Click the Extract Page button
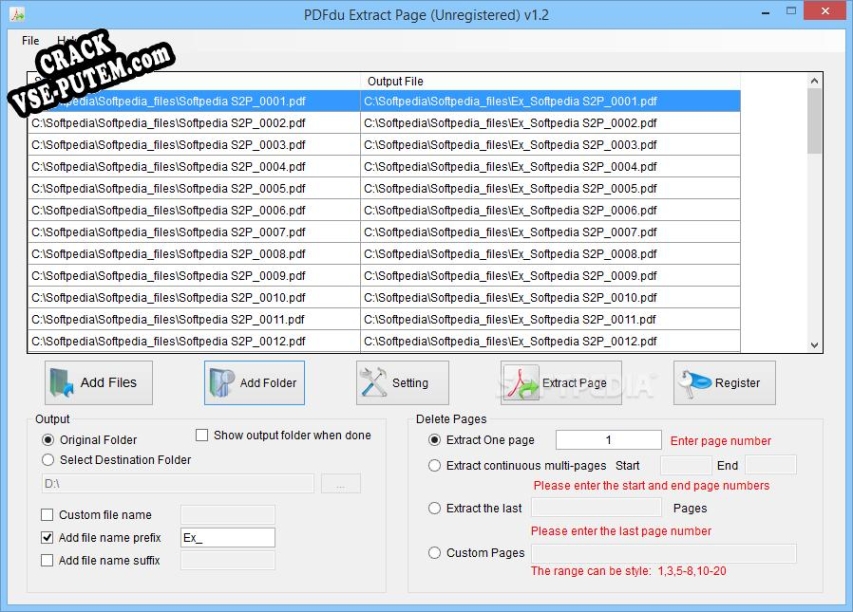This screenshot has width=853, height=612. point(561,382)
